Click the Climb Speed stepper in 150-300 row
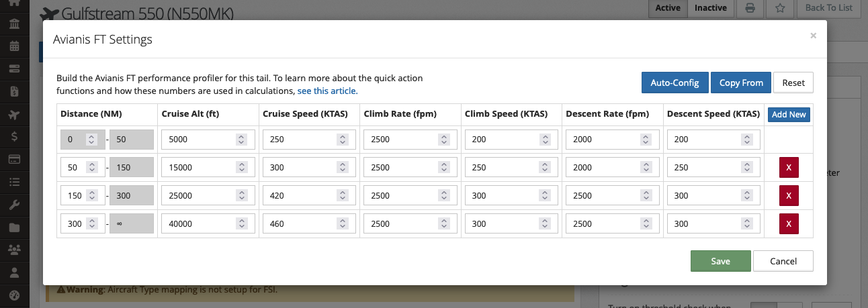Viewport: 868px width, 308px height. click(545, 196)
